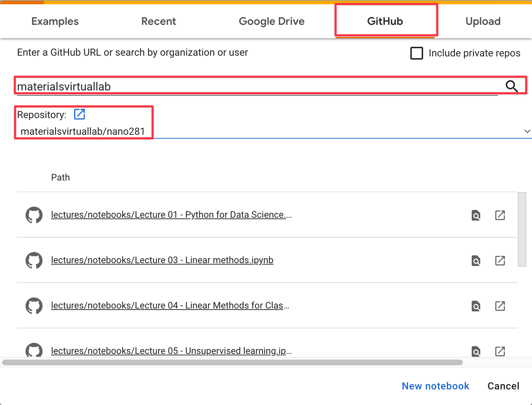The height and width of the screenshot is (405, 532).
Task: Click GitHub logo beside Lecture 01 row
Action: (x=34, y=215)
